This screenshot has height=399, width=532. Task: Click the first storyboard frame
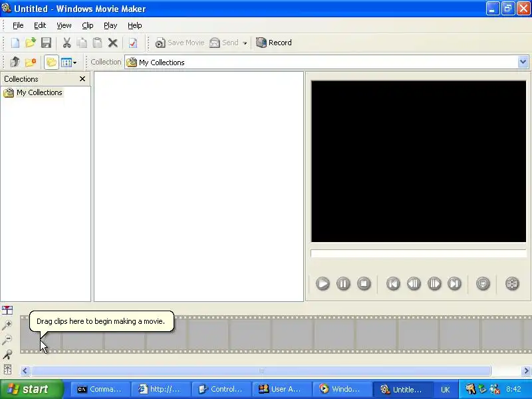[41, 334]
